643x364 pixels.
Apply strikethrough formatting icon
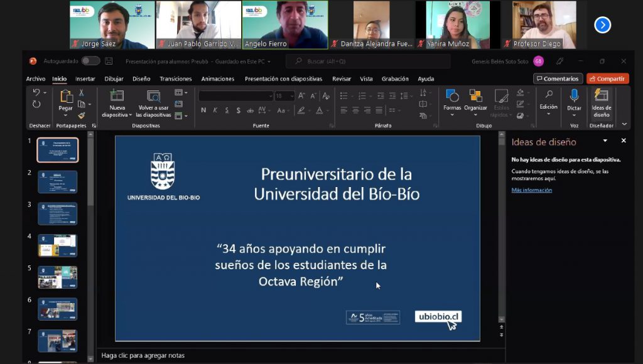click(250, 110)
